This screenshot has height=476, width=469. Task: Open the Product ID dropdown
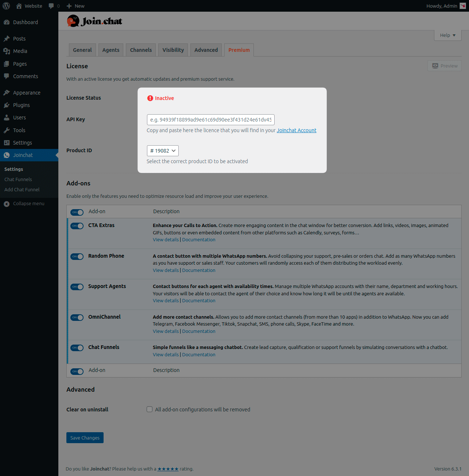pyautogui.click(x=163, y=151)
